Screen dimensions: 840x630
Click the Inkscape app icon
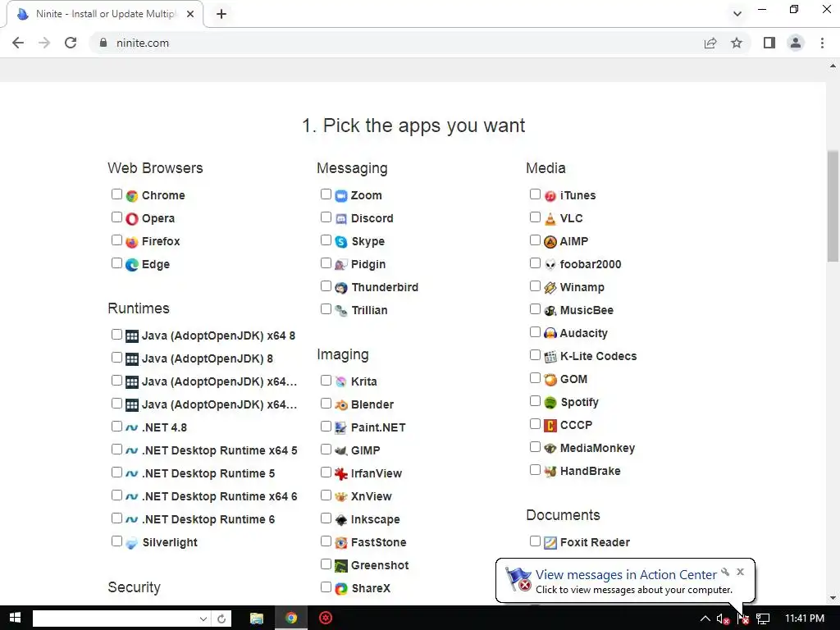341,519
